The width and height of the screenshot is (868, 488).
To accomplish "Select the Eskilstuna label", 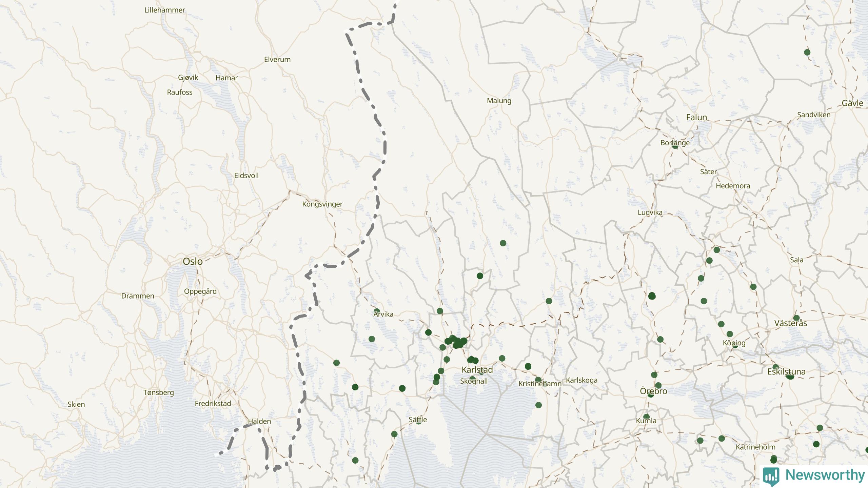I will point(787,372).
